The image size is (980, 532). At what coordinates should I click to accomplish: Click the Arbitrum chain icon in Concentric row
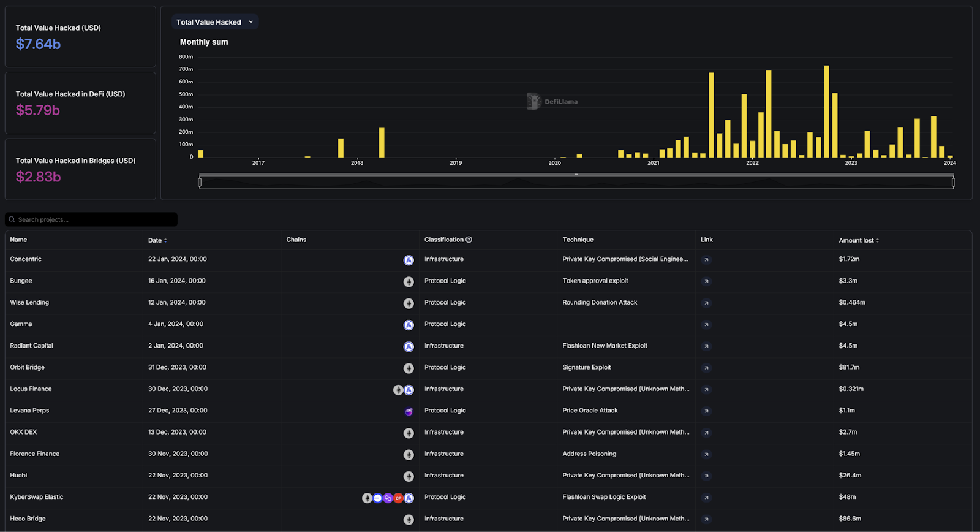pyautogui.click(x=409, y=260)
